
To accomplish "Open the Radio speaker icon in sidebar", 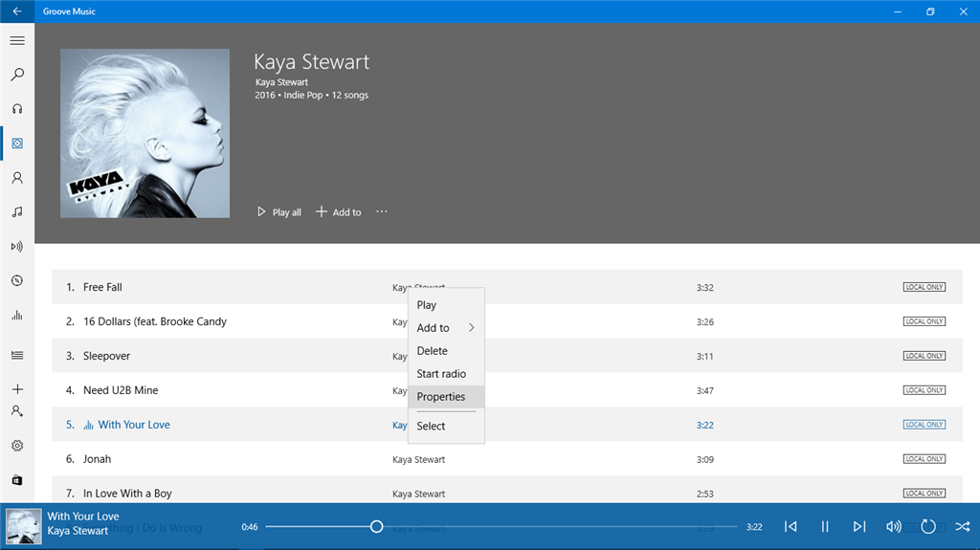I will tap(17, 247).
